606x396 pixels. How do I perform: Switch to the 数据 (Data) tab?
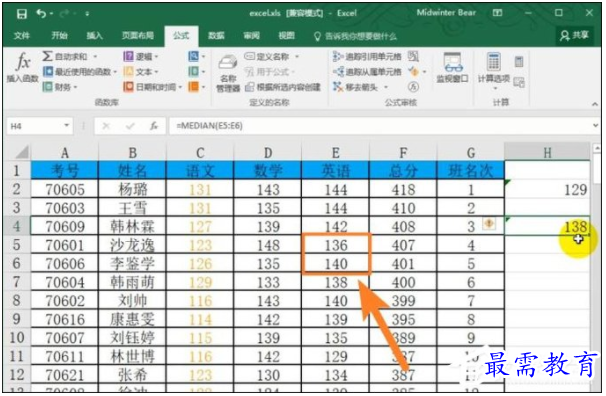coord(216,36)
